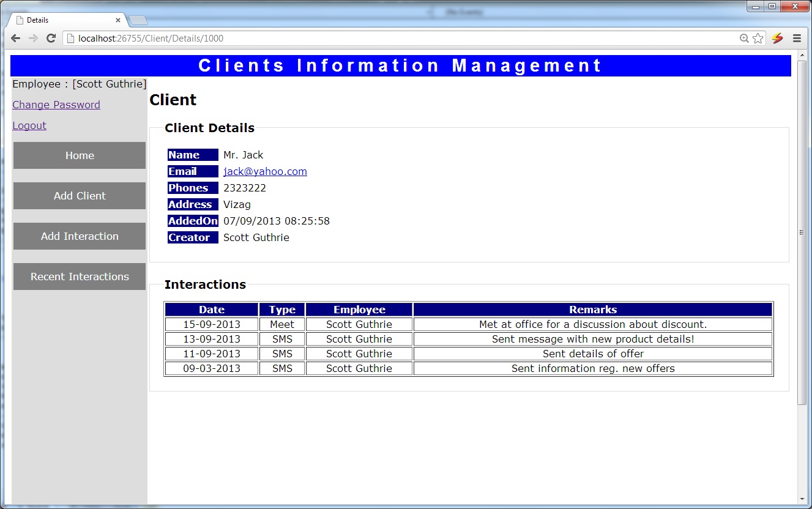Click the Type column header
Viewport: 812px width, 509px height.
(x=282, y=310)
